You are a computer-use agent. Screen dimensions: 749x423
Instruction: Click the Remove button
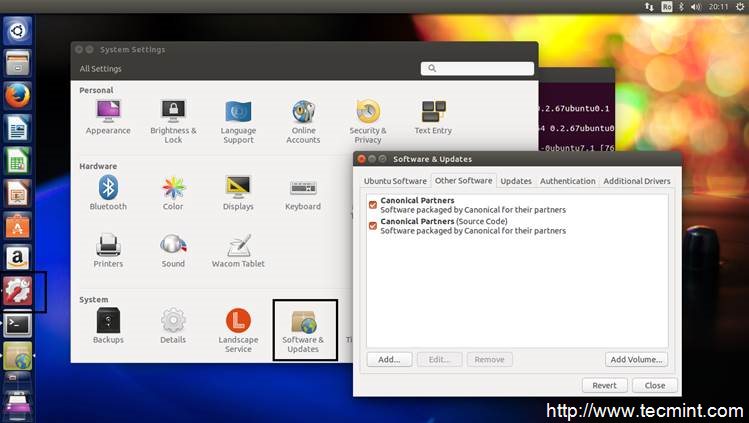(490, 360)
